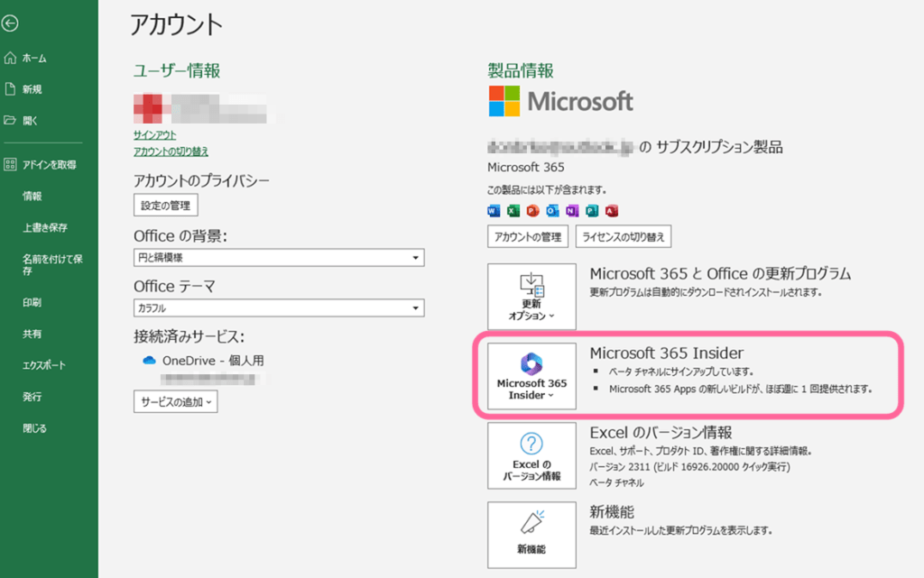
Task: Click the OneDrive cloud icon
Action: pyautogui.click(x=149, y=361)
